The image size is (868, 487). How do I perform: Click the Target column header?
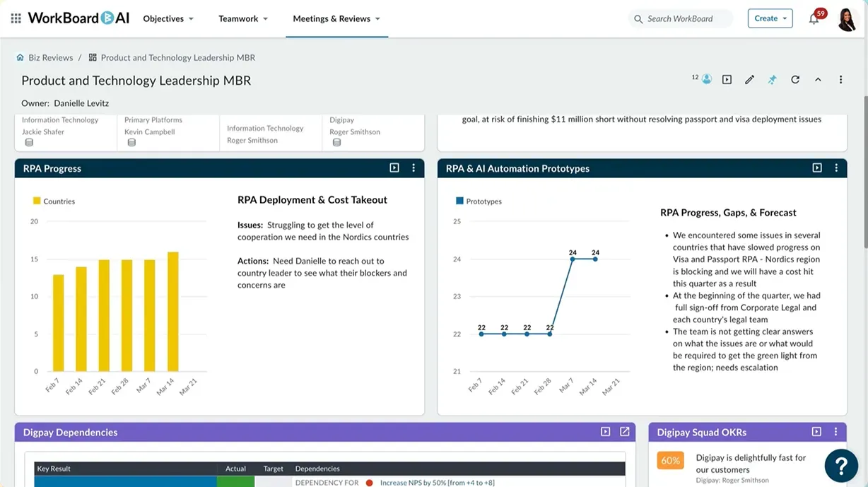point(273,469)
